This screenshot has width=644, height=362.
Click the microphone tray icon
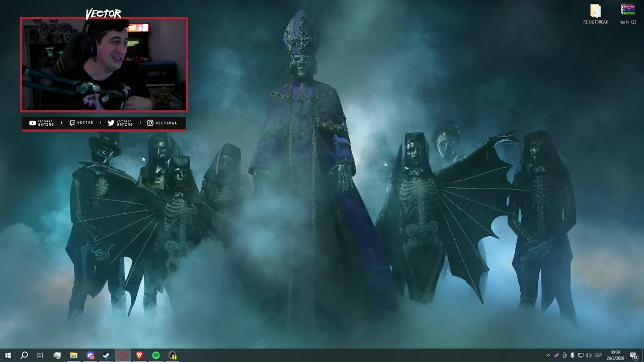tap(572, 355)
